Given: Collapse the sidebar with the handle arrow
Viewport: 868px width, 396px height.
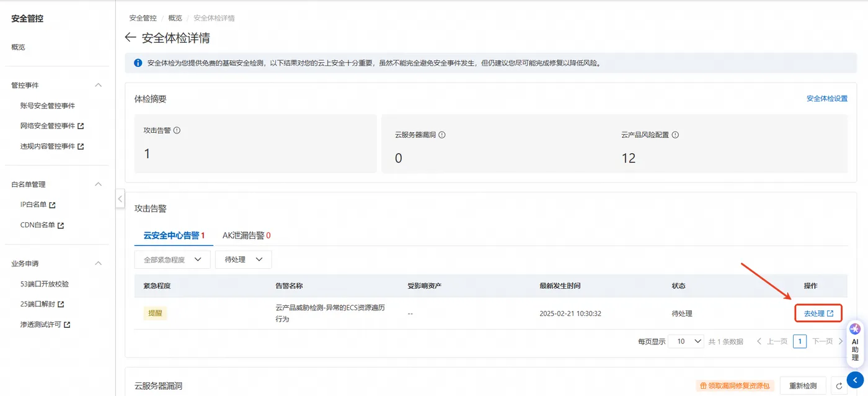Looking at the screenshot, I should click(x=120, y=199).
